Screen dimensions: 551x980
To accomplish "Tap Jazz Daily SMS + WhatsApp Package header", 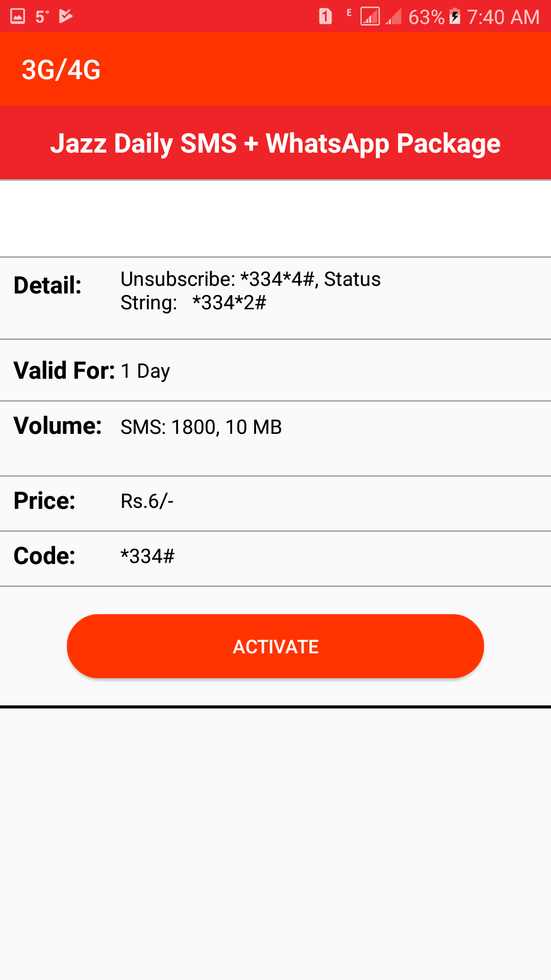I will tap(275, 143).
